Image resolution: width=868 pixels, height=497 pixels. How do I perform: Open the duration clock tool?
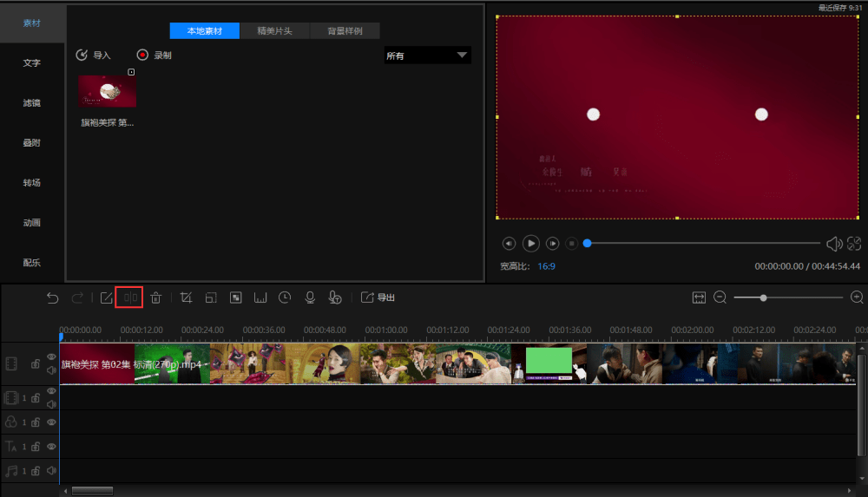[285, 298]
